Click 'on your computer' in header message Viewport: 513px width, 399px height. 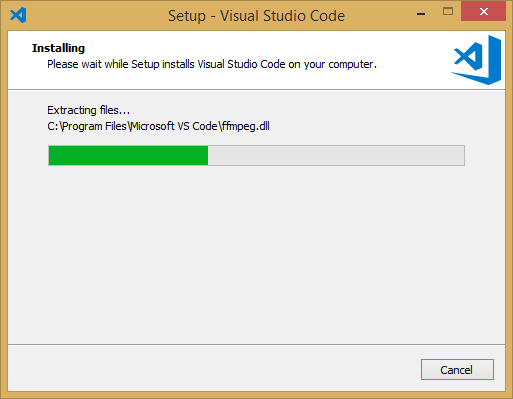tap(332, 64)
